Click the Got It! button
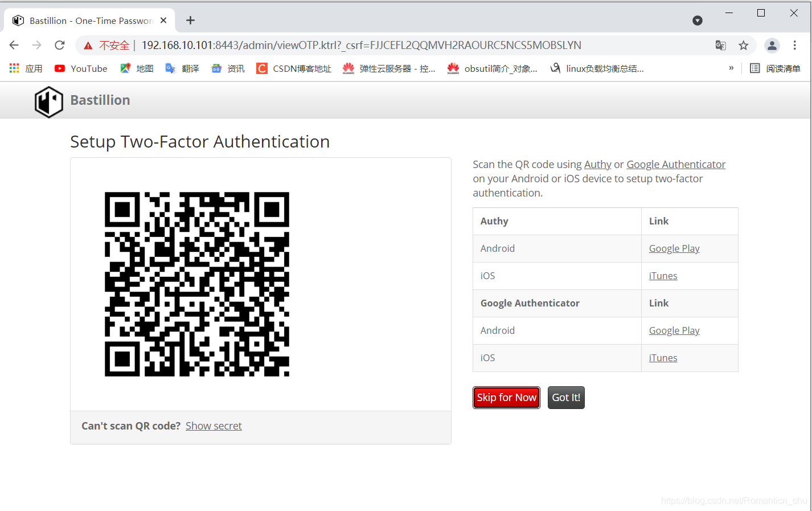 [x=565, y=397]
